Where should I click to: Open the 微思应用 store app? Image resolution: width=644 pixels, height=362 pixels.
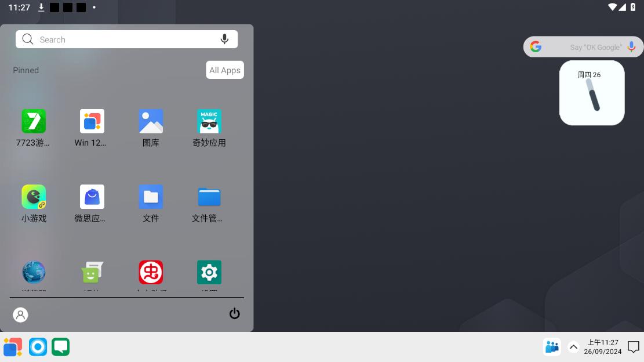(92, 197)
